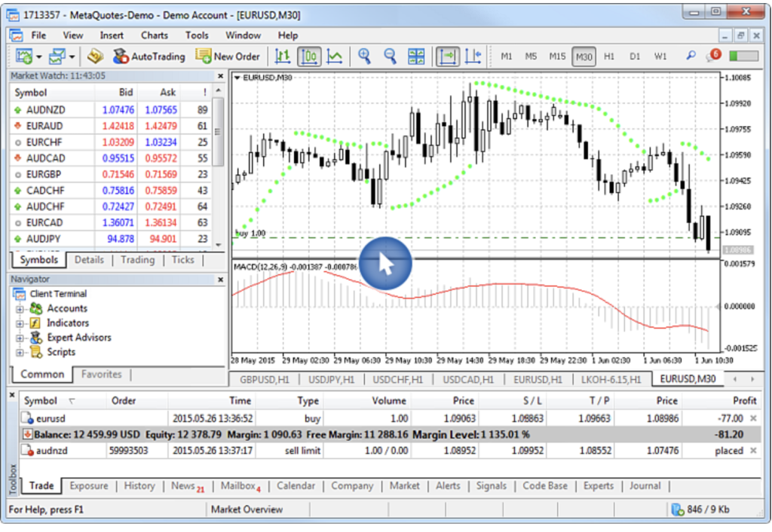772x532 pixels.
Task: Toggle chart shift from right border
Action: point(473,57)
